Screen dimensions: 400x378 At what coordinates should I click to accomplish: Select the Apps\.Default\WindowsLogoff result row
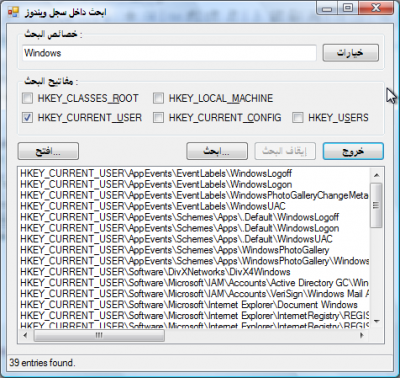tap(194, 217)
